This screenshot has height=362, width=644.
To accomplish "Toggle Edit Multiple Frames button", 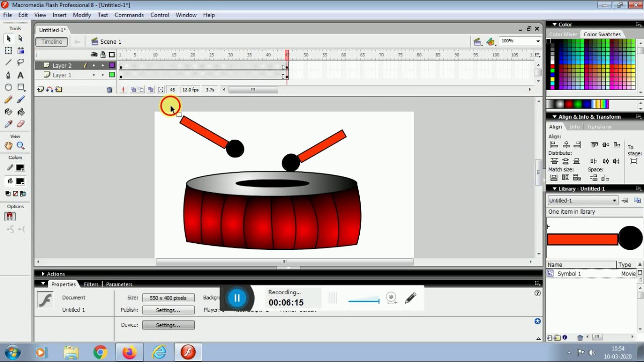I will tap(150, 89).
